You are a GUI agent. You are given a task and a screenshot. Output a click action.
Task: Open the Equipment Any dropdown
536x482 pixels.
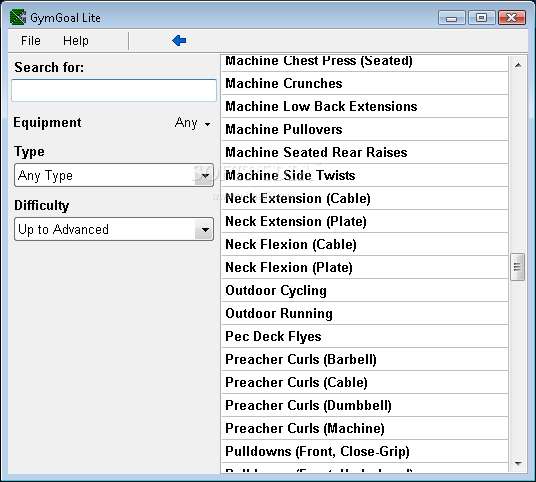coord(192,123)
